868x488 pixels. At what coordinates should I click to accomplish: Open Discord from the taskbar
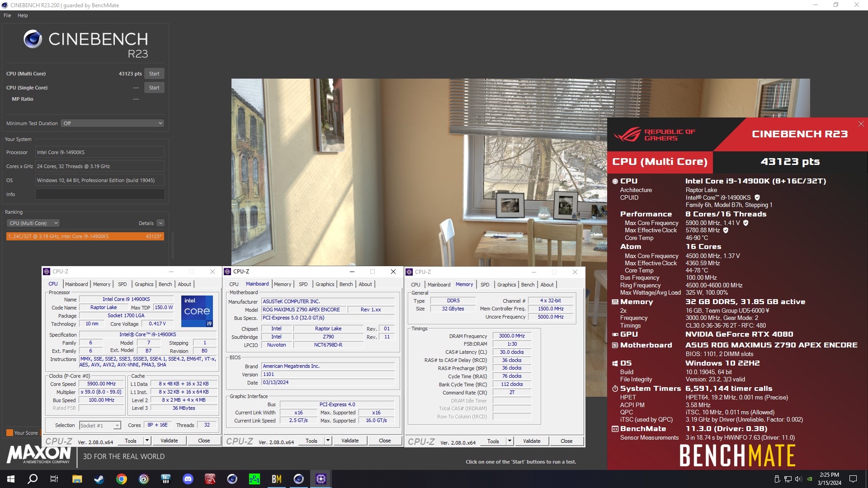(188, 479)
